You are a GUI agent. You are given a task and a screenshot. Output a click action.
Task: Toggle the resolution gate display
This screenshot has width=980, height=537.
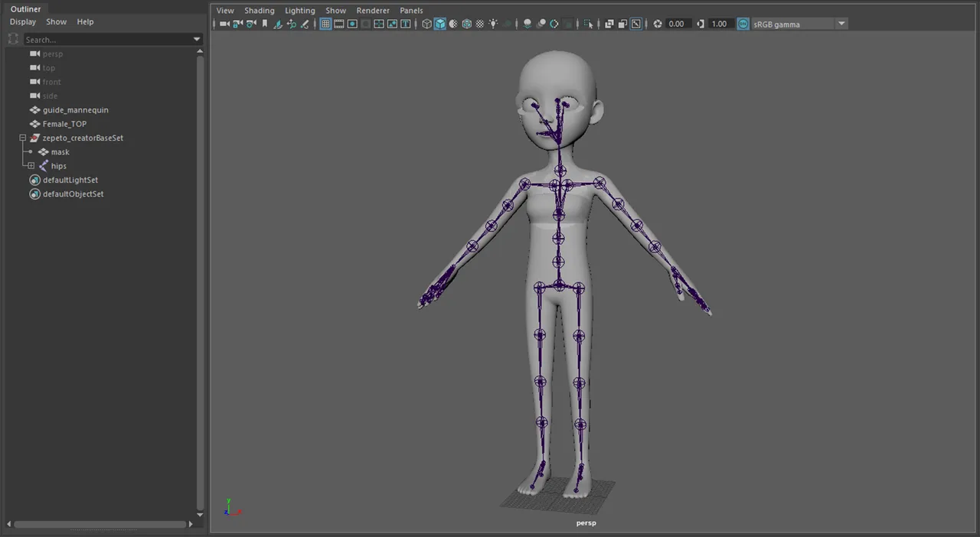pyautogui.click(x=351, y=24)
